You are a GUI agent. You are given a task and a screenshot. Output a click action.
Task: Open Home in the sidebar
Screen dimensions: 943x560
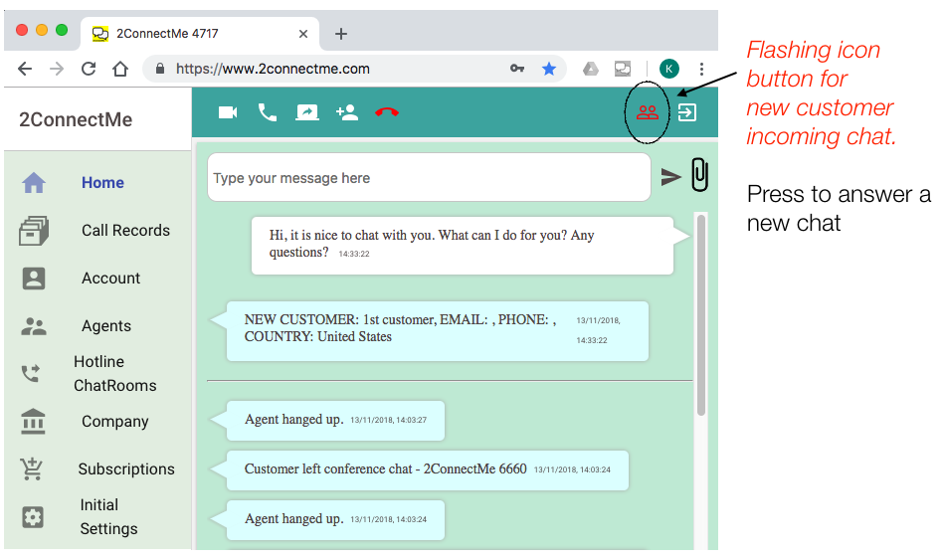(x=102, y=183)
